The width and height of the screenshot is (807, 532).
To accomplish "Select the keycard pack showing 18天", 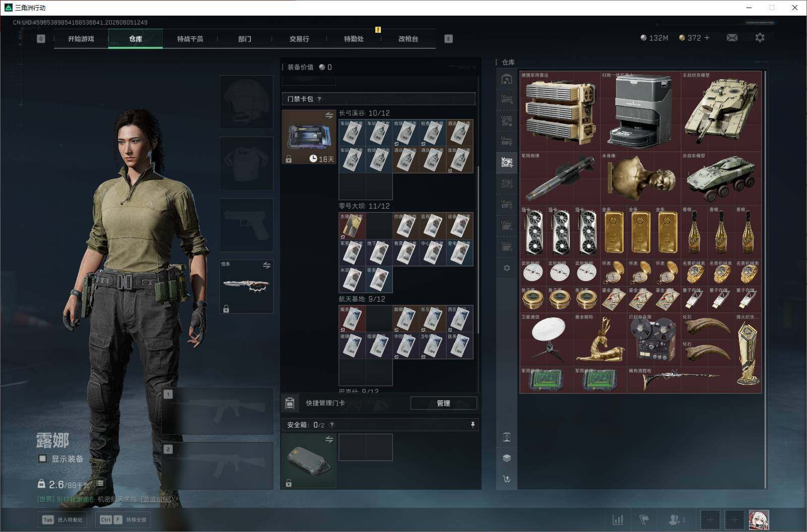I will (309, 137).
